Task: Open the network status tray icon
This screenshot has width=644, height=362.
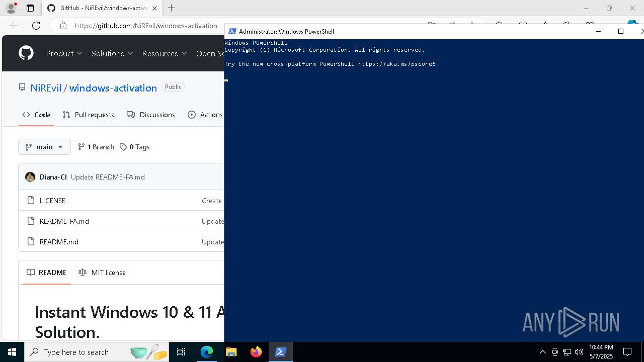Action: click(x=567, y=352)
